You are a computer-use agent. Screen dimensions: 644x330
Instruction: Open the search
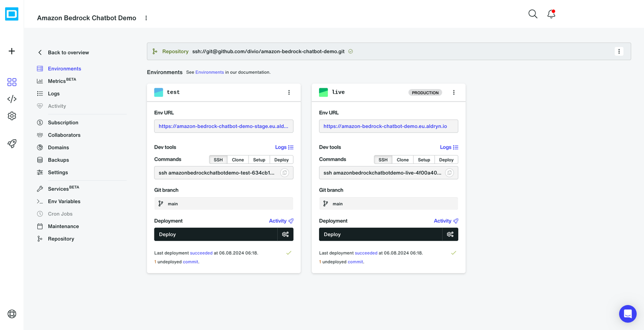pyautogui.click(x=532, y=14)
